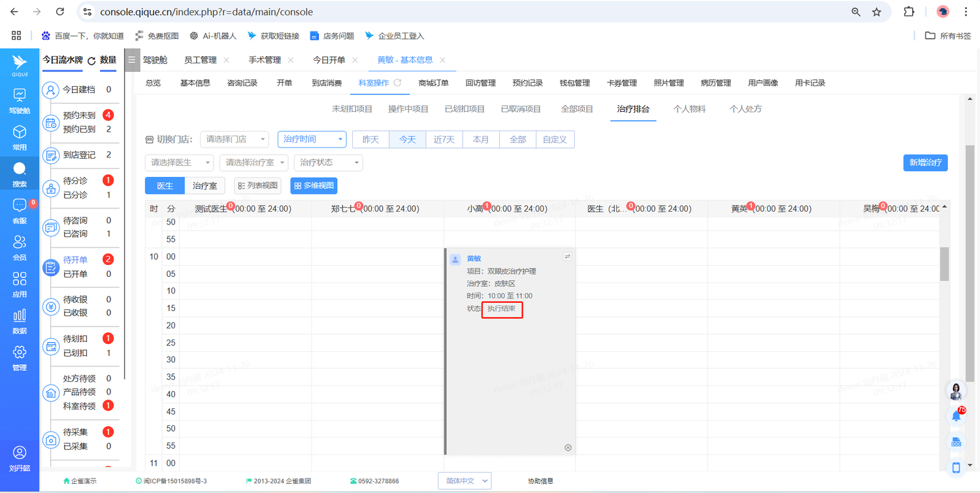Click the refresh icon beside 今日流水牌
This screenshot has width=980, height=493.
click(91, 61)
